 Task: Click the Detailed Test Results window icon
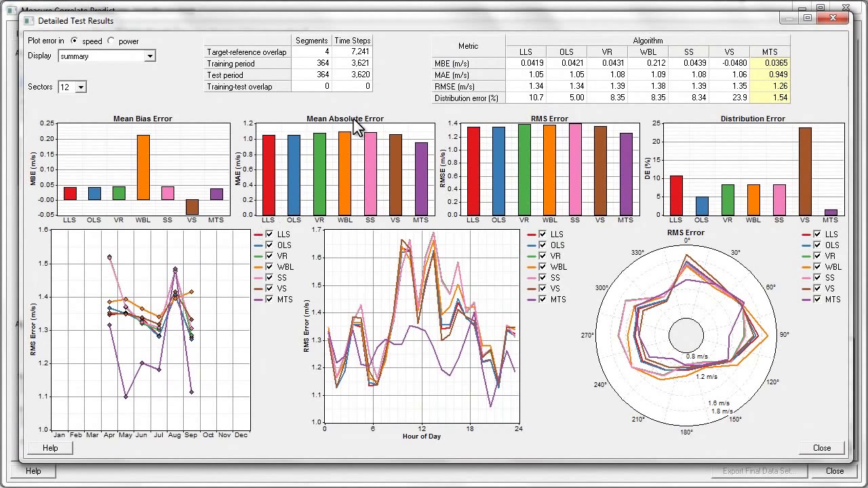[x=29, y=21]
